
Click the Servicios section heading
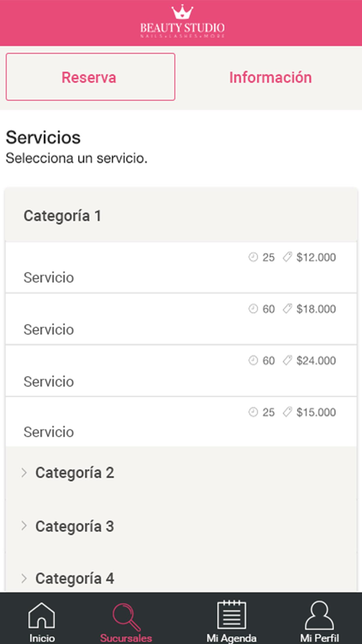click(43, 137)
